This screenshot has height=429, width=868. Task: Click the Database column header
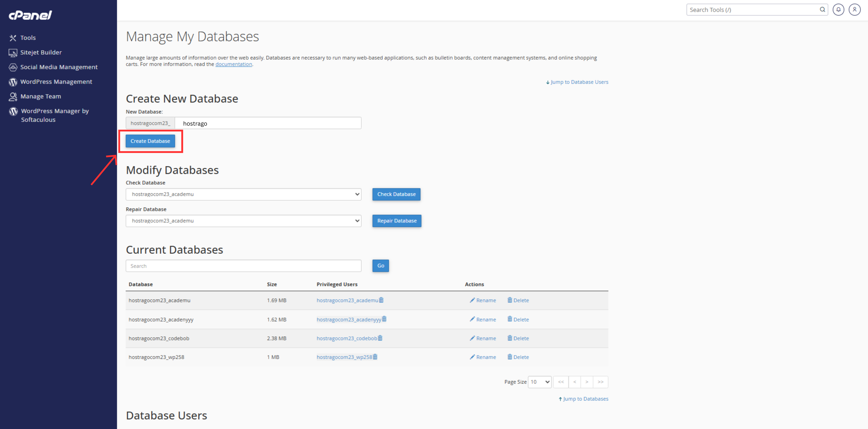pos(141,284)
